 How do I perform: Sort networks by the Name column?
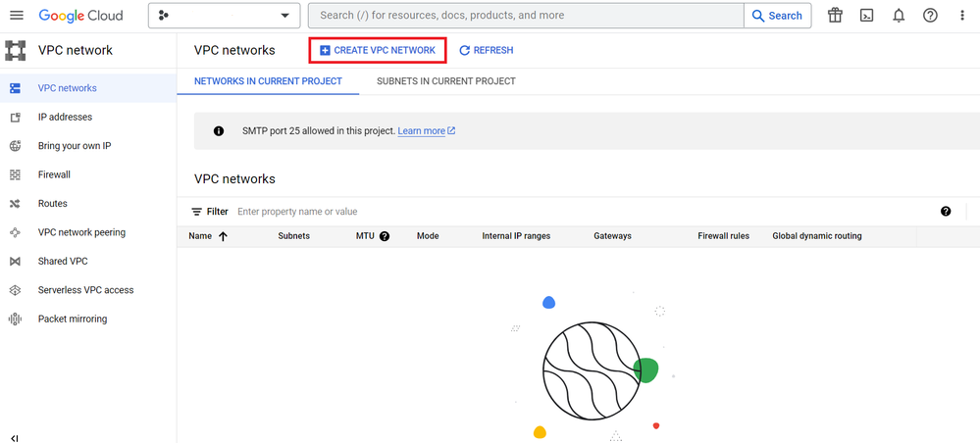click(x=207, y=236)
